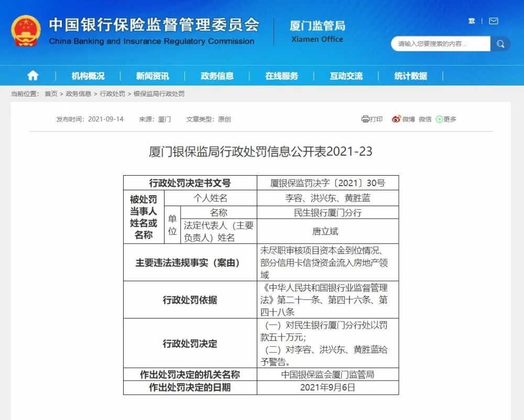
Task: Click the character icon left of the envelope
Action: [471, 21]
